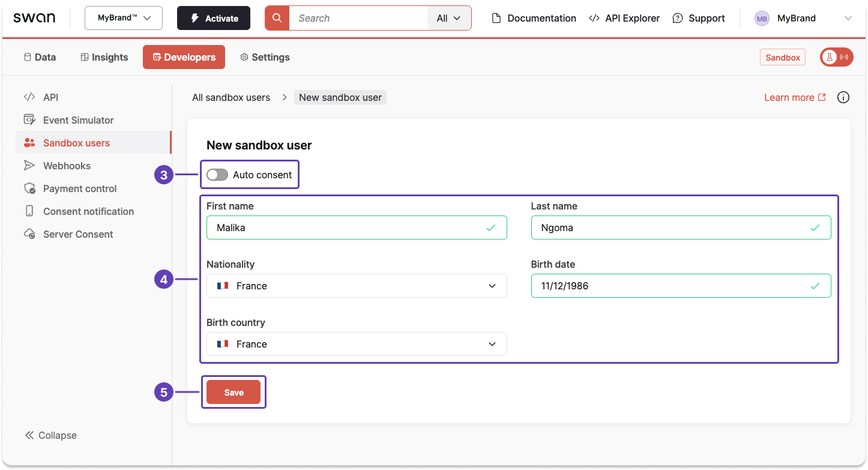Collapse the left sidebar

(x=50, y=435)
